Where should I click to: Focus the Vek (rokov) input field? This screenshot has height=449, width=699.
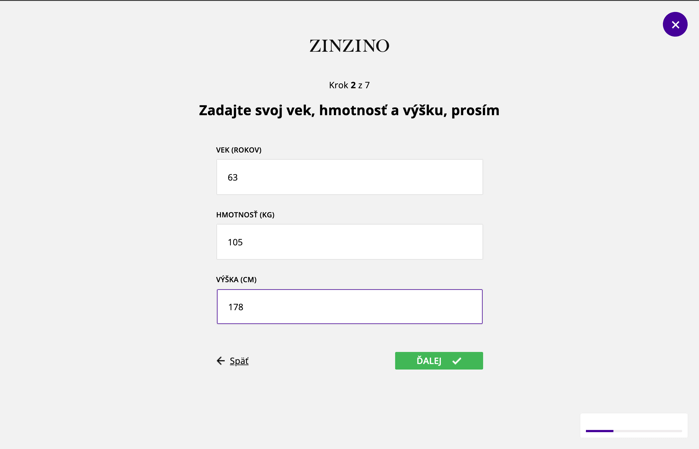[350, 177]
